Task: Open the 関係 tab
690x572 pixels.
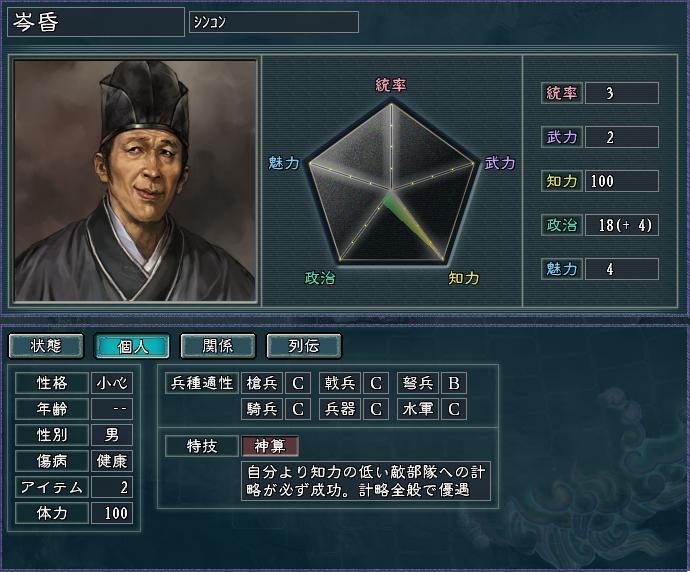Action: click(218, 346)
